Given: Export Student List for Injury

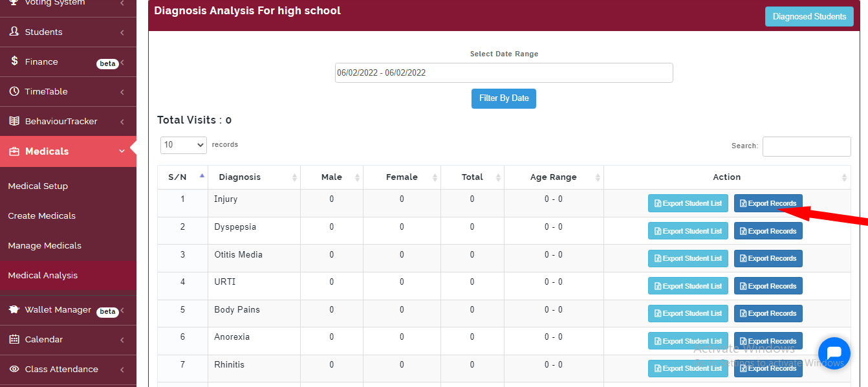Looking at the screenshot, I should click(x=688, y=203).
